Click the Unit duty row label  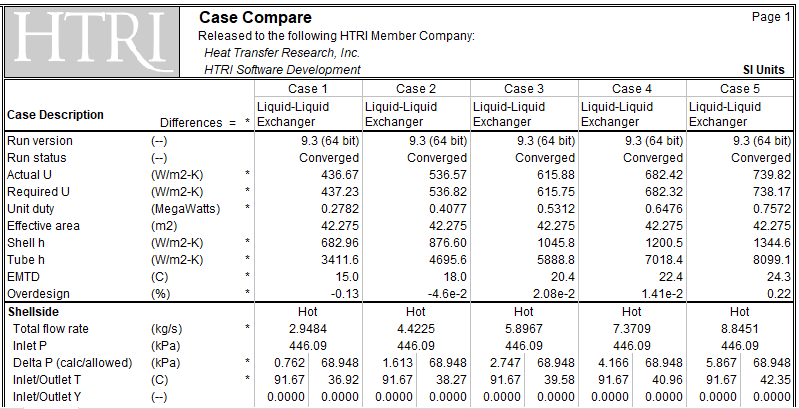(x=31, y=209)
